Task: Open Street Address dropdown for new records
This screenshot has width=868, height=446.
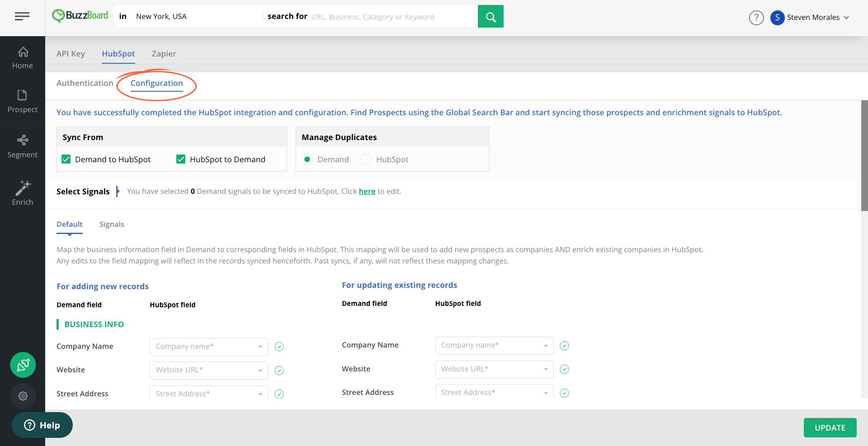Action: (x=209, y=392)
